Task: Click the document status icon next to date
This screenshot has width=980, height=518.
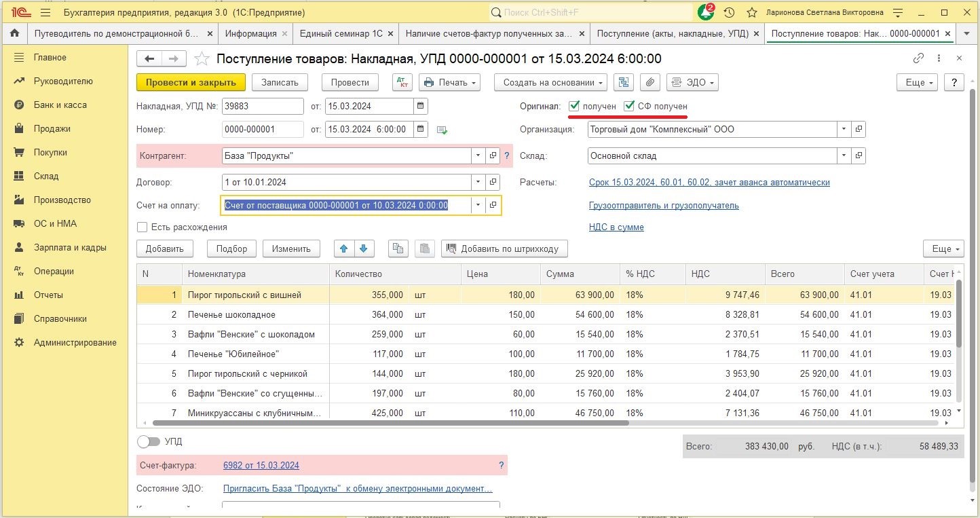Action: point(442,130)
